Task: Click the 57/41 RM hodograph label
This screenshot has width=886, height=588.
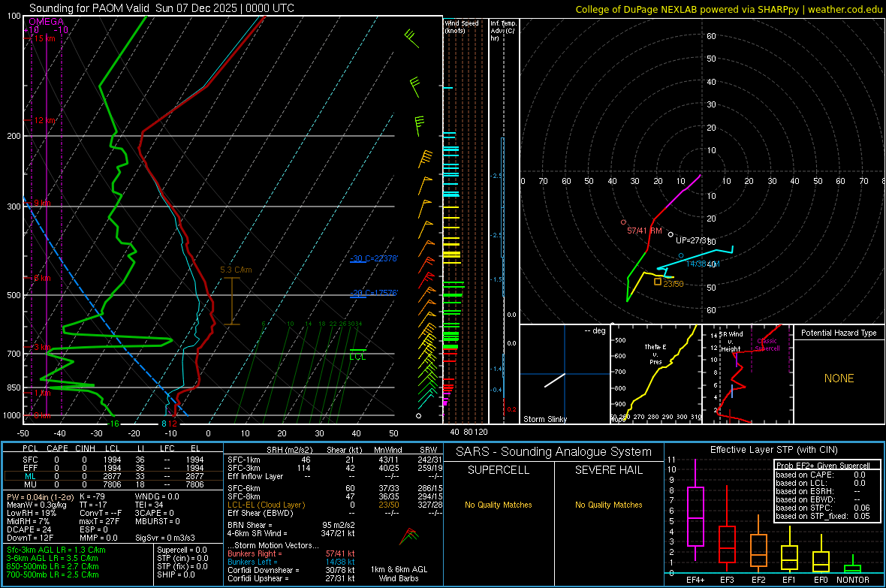Action: [644, 231]
